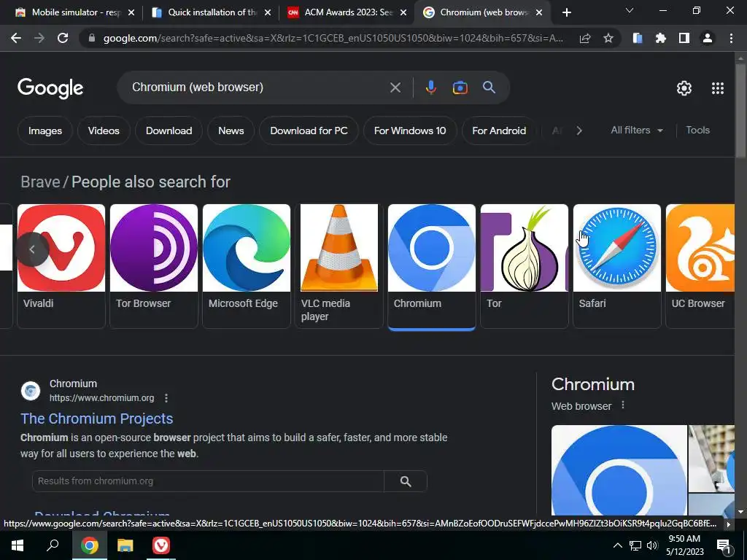
Task: Launch Vivaldi from the taskbar
Action: [161, 545]
